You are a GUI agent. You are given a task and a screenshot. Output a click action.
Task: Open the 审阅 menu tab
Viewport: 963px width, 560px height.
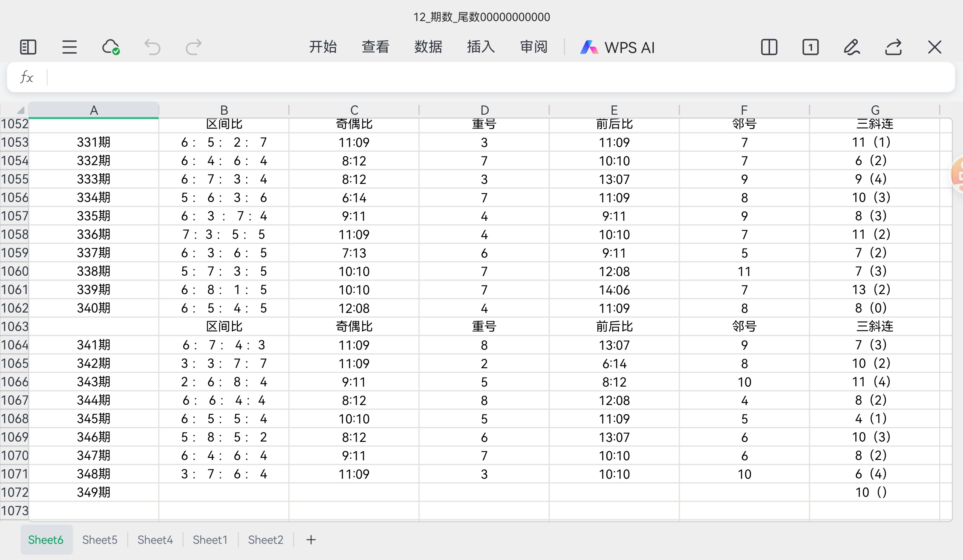[534, 47]
